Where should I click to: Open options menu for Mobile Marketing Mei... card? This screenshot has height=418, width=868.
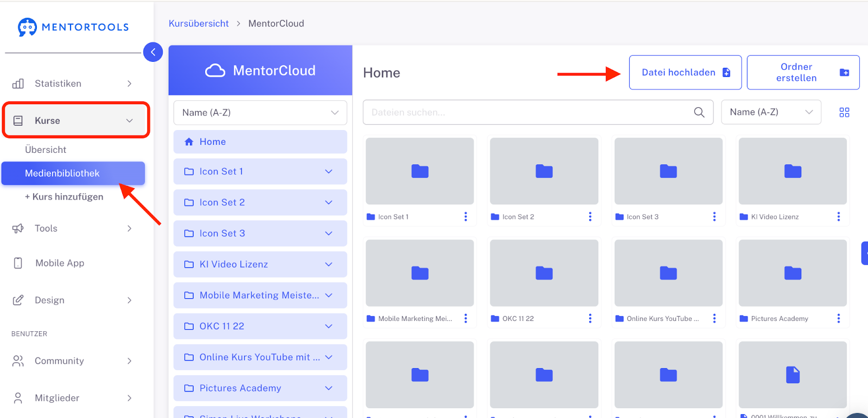pyautogui.click(x=465, y=318)
